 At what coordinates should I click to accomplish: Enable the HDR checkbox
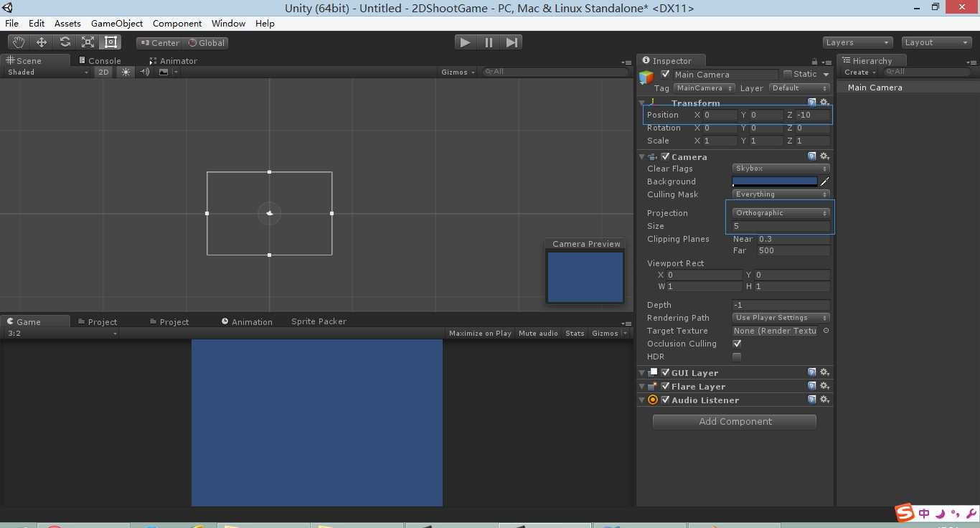(x=737, y=357)
